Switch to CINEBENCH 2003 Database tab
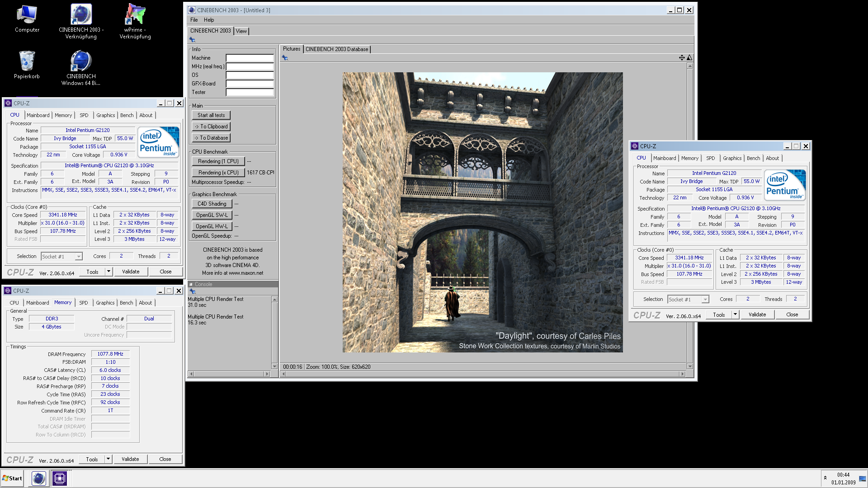Image resolution: width=868 pixels, height=488 pixels. pos(337,49)
